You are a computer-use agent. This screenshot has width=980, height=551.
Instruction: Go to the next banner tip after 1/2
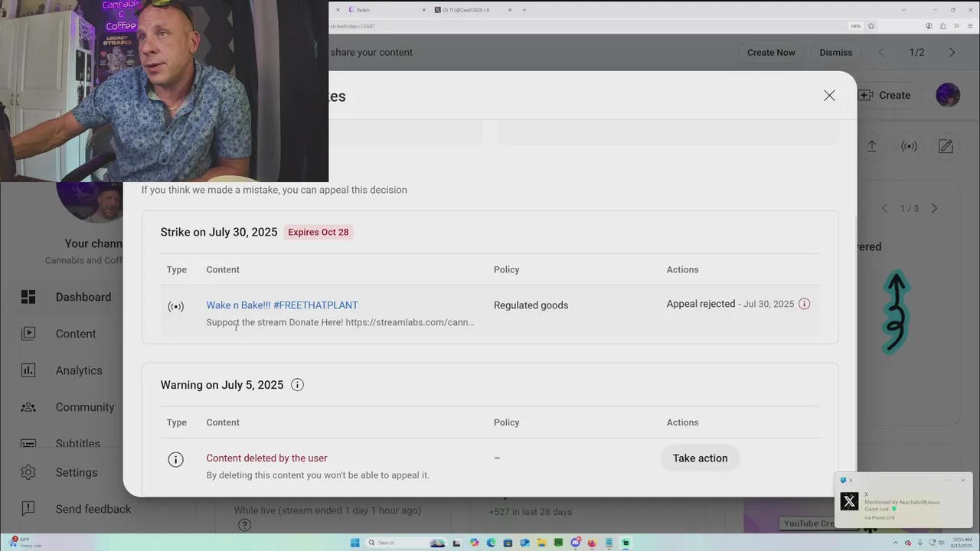(952, 52)
